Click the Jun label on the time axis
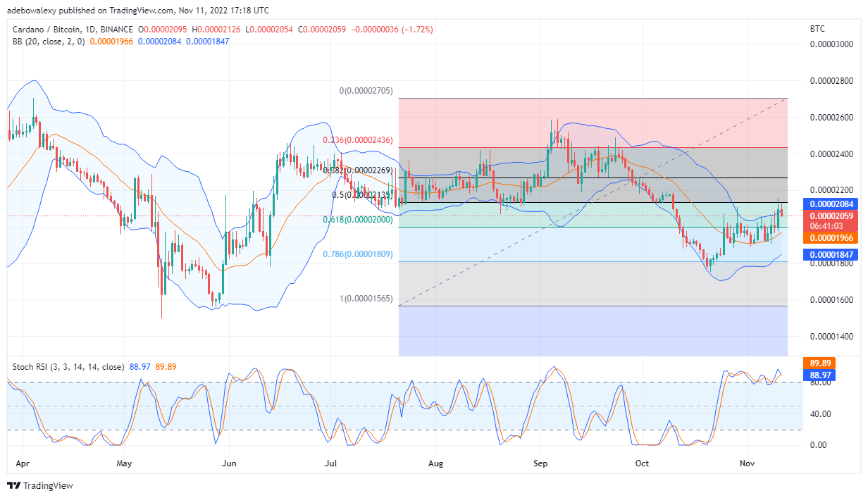The height and width of the screenshot is (498, 868). point(228,463)
